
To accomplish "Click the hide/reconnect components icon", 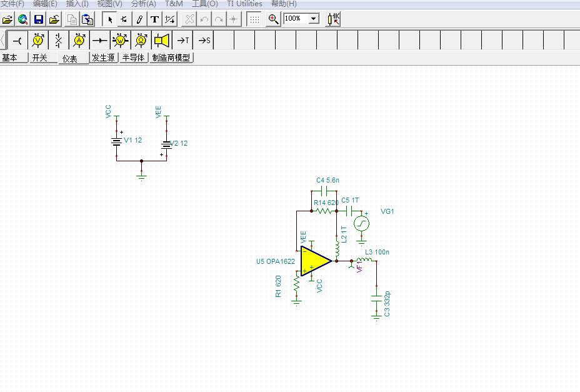I will point(170,19).
